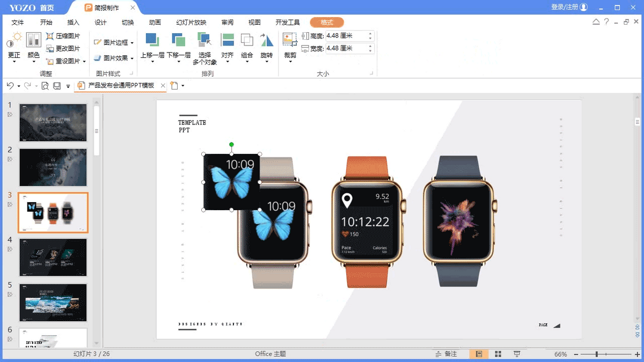Screen dimensions: 644x362
Task: Click the 下移一层 send backward icon
Action: click(x=179, y=41)
